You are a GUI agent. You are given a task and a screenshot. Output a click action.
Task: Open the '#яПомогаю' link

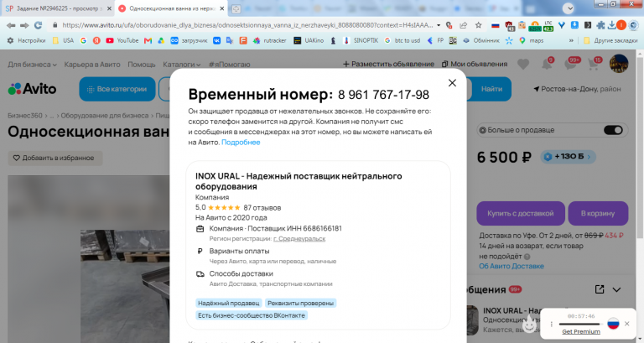[229, 65]
